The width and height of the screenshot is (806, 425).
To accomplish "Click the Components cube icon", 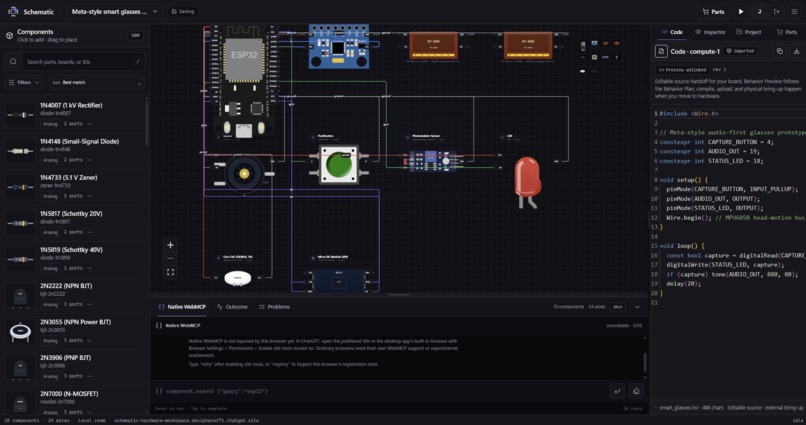I will 9,35.
